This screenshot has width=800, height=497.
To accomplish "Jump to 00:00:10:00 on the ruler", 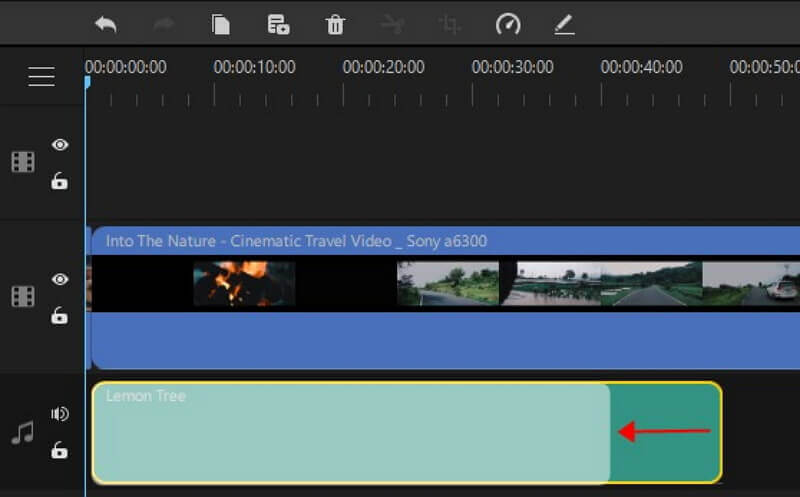I will coord(255,67).
